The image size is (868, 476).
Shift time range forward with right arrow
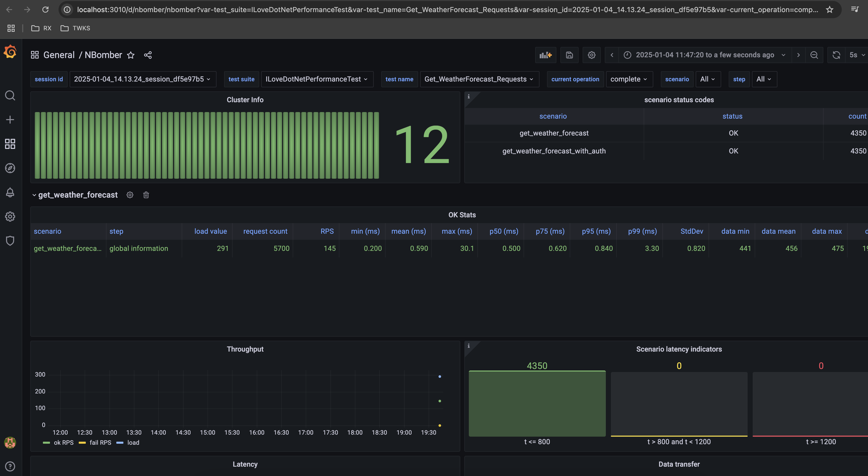[x=798, y=55]
